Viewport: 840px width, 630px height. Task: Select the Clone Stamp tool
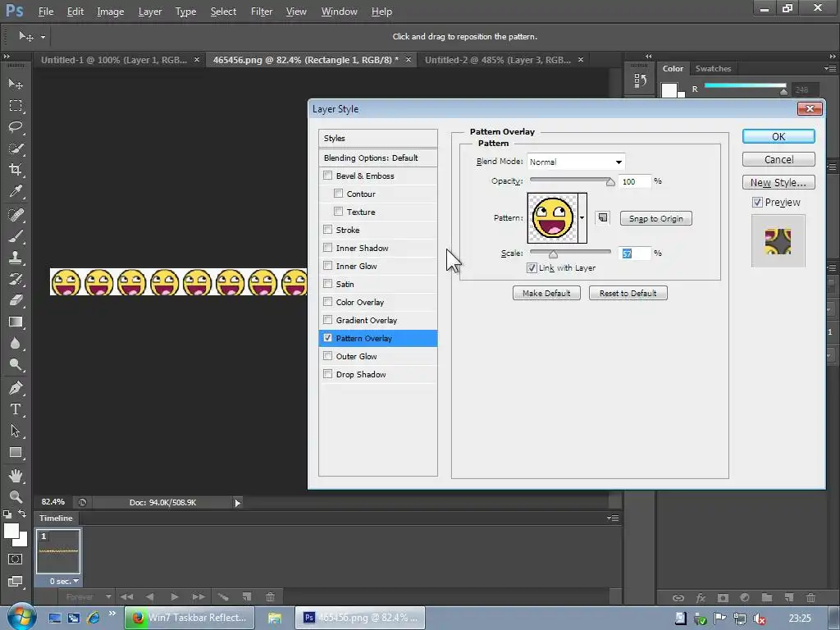pos(16,258)
